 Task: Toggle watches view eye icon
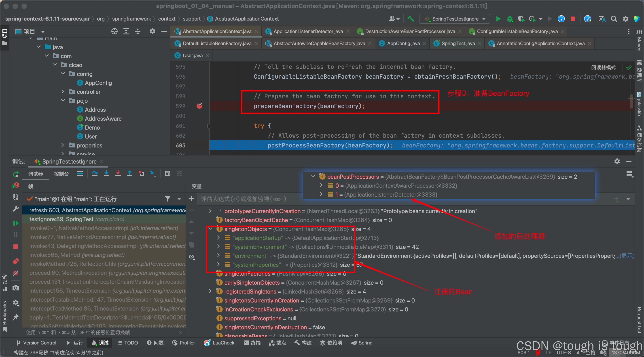(192, 256)
